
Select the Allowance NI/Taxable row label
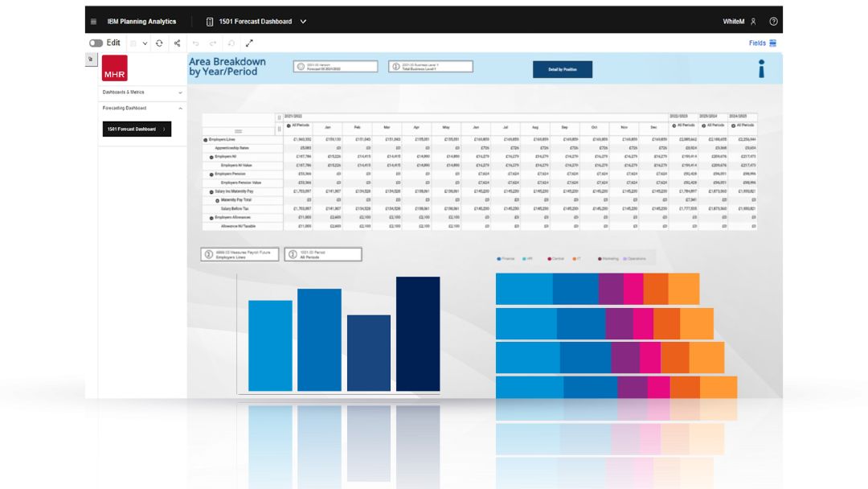238,226
